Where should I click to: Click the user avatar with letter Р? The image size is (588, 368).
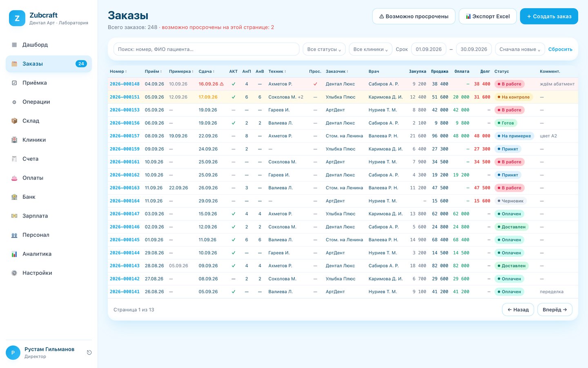coord(13,352)
